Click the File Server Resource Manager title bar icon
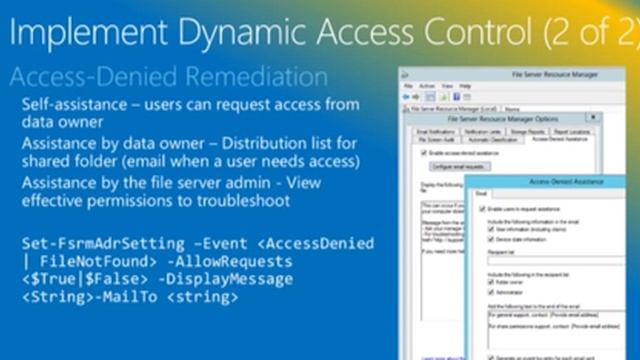The width and height of the screenshot is (640, 360). 405,75
